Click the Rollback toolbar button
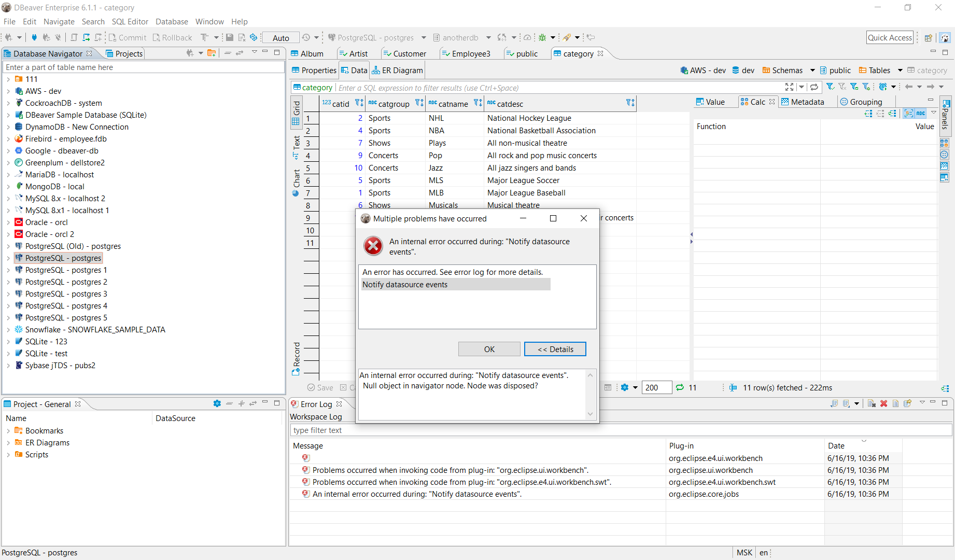 pyautogui.click(x=172, y=37)
